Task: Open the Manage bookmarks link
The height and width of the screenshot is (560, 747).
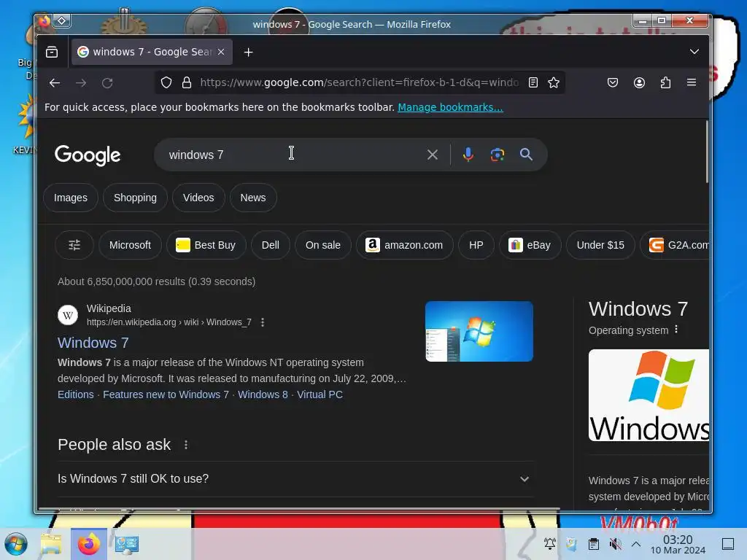Action: (450, 108)
